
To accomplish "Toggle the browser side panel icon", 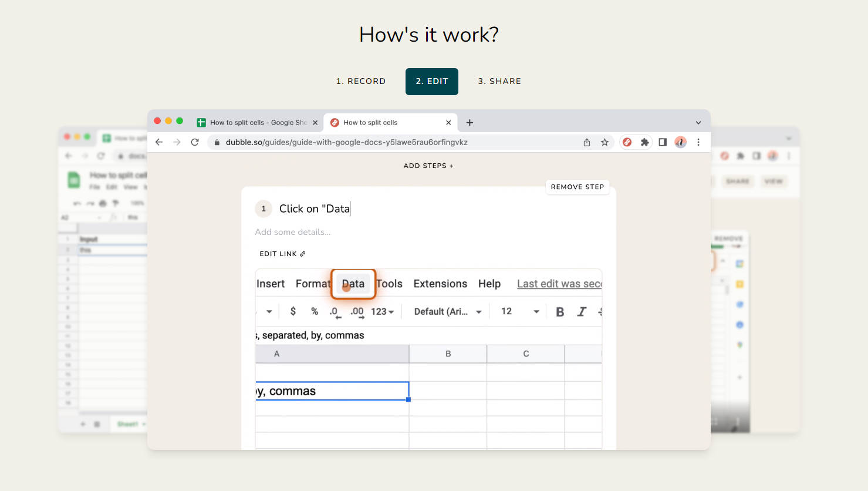I will 663,142.
